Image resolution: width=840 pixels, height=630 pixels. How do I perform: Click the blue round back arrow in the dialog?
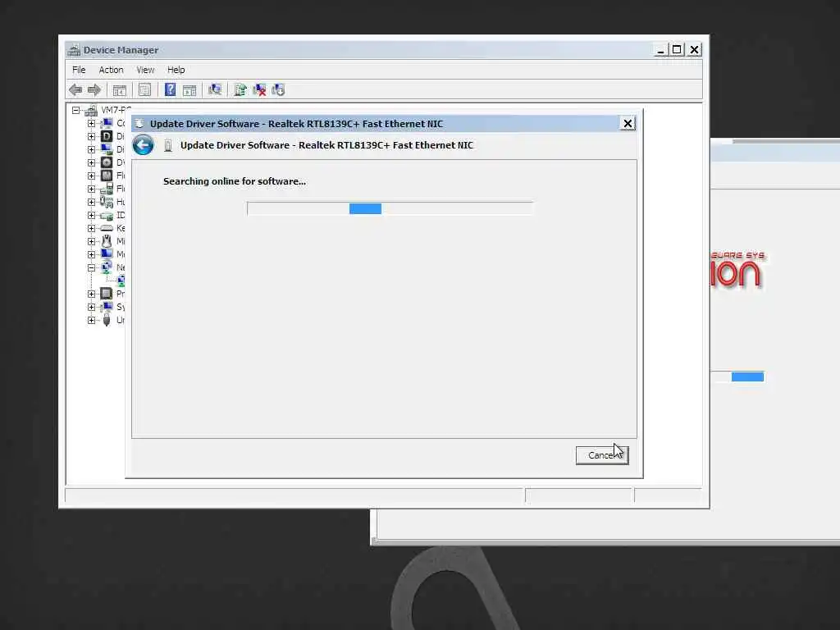tap(143, 145)
